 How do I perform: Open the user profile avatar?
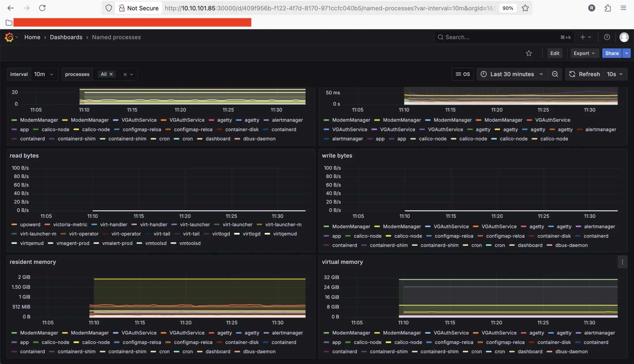coord(624,37)
